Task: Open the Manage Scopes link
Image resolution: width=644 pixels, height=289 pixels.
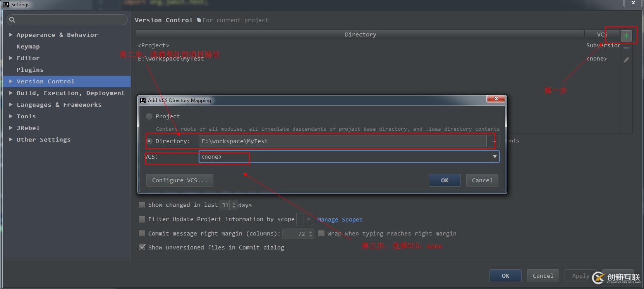Action: tap(340, 220)
